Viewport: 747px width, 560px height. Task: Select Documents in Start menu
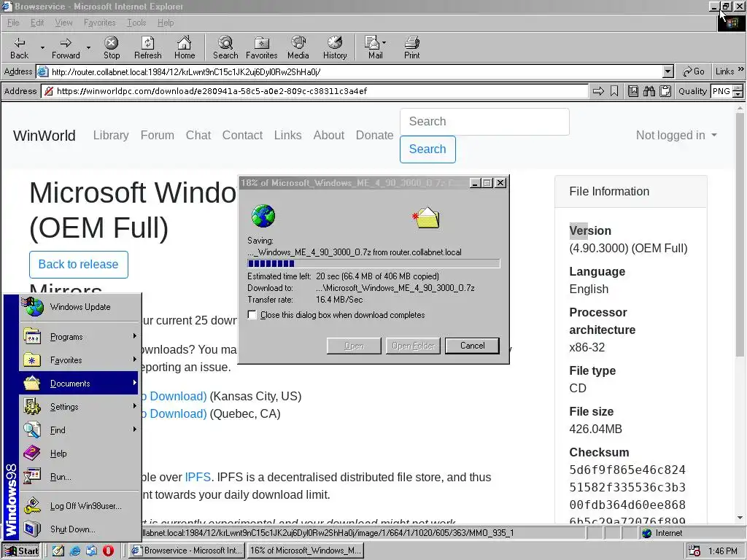click(79, 383)
